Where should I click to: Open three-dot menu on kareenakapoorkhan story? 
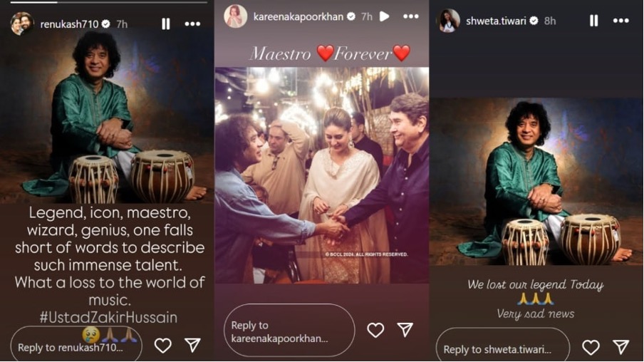[411, 16]
